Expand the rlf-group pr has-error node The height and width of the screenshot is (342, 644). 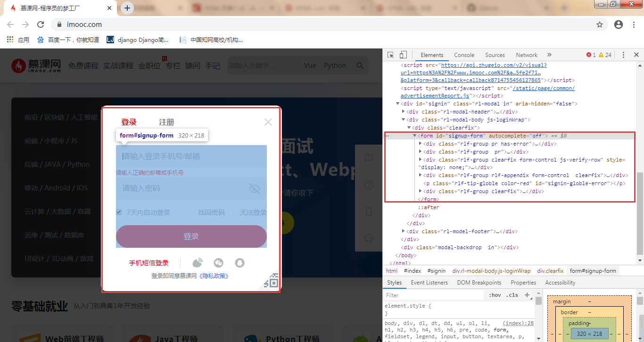[420, 144]
